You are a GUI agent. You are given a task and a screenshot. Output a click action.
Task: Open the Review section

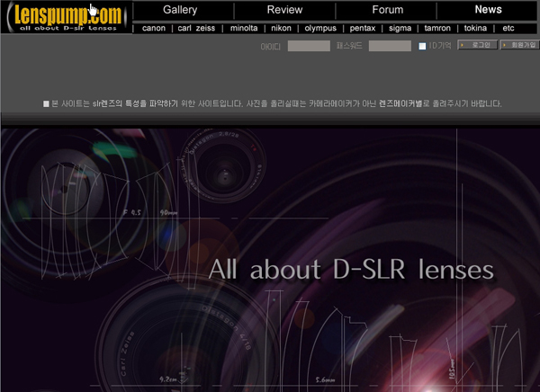[x=284, y=10]
